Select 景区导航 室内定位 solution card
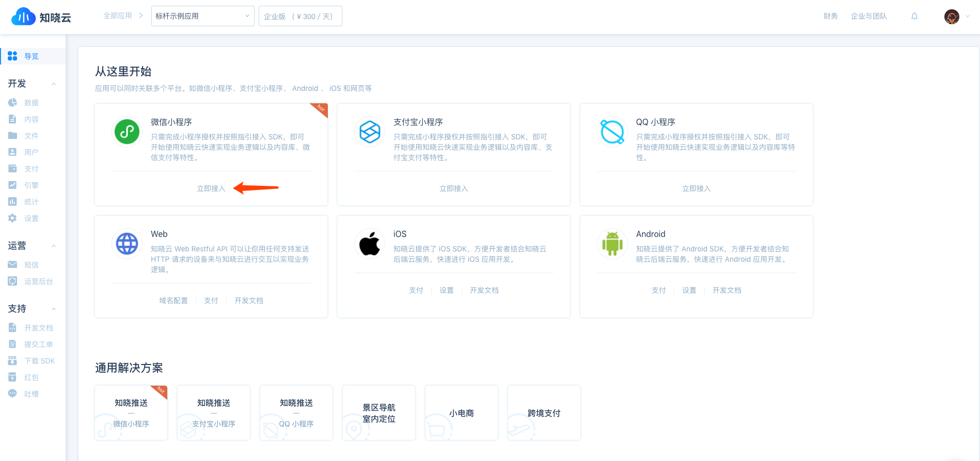Viewport: 980px width, 461px height. pos(379,413)
